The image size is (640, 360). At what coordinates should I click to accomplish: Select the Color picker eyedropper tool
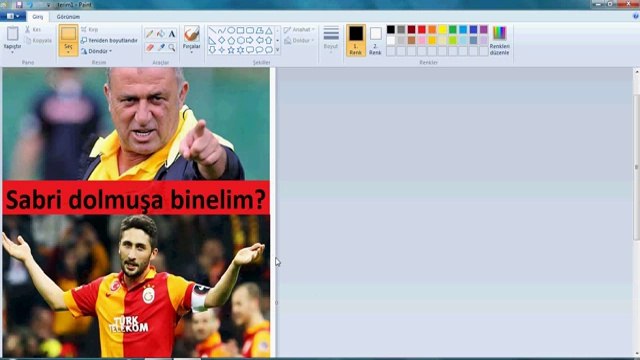coord(161,47)
